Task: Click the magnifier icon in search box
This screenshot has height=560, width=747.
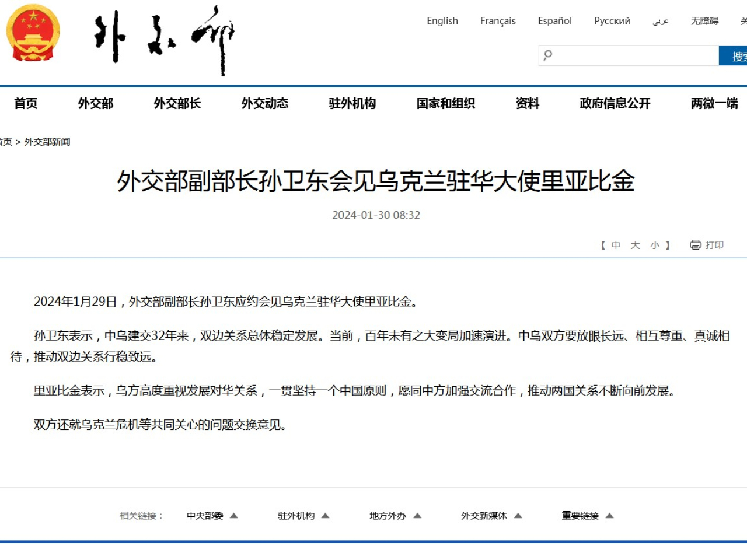Action: point(547,55)
